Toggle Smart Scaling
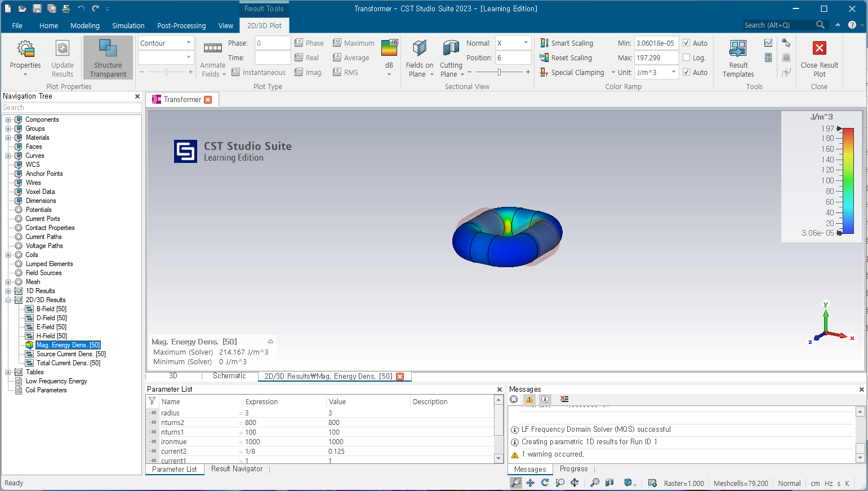 (x=566, y=43)
